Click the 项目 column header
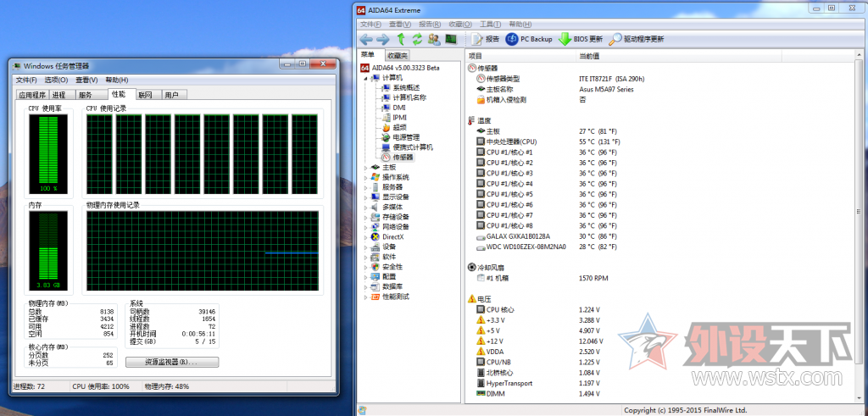 pyautogui.click(x=521, y=56)
